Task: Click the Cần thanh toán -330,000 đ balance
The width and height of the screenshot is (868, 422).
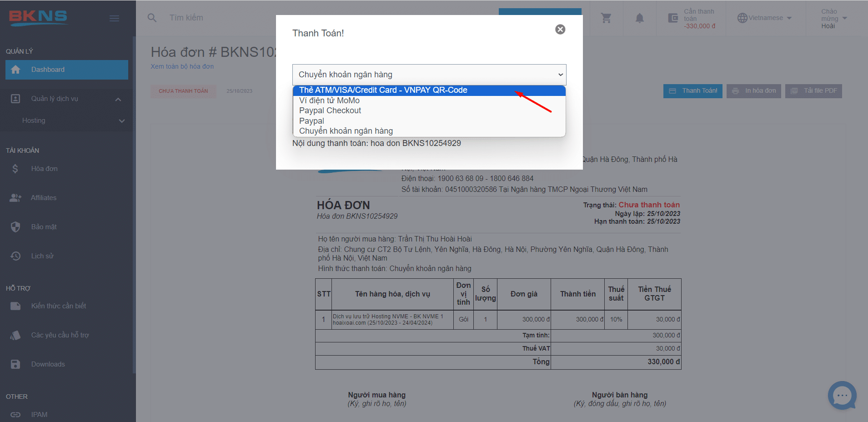Action: [x=699, y=19]
